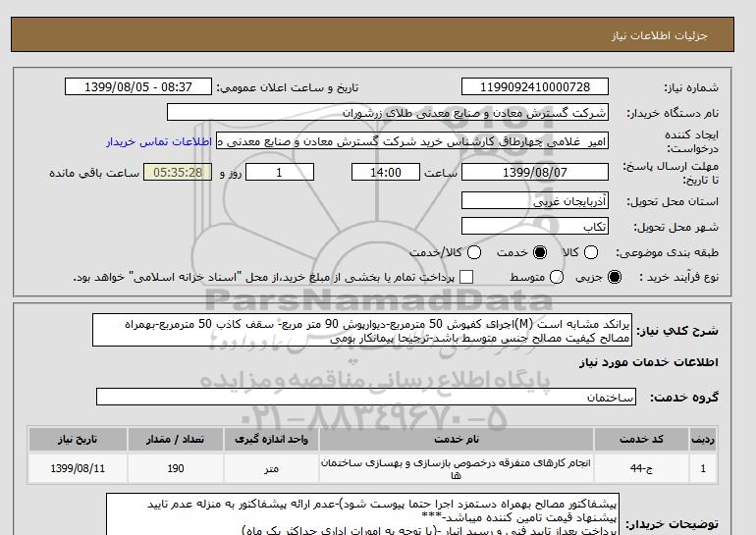Click the need date cell 1399/08/11
Screen dimensions: 756x535
(x=78, y=468)
